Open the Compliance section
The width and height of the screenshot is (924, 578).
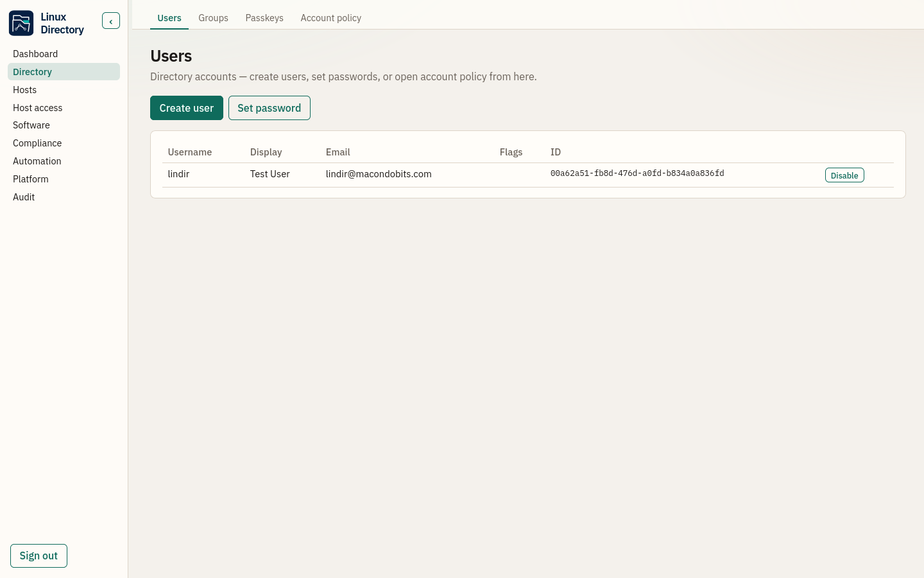point(64,143)
